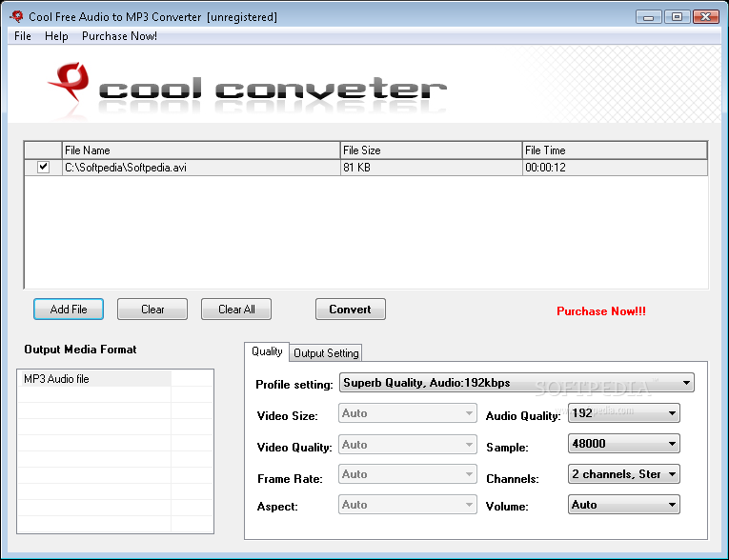Open the Video Size dropdown
729x560 pixels.
[x=408, y=413]
